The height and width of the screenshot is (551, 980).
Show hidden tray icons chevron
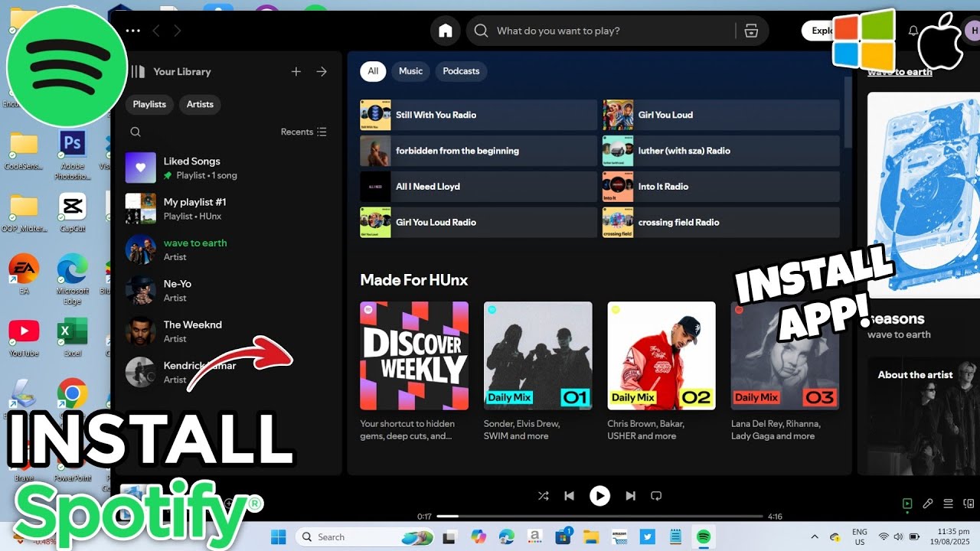815,536
